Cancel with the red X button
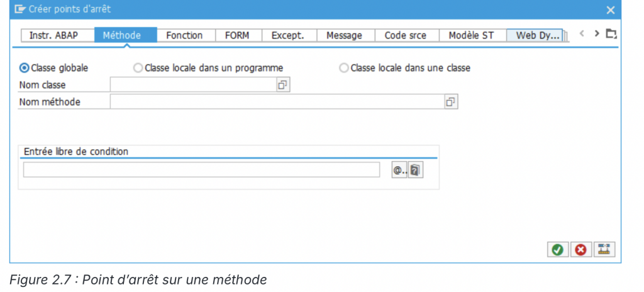 (x=580, y=250)
